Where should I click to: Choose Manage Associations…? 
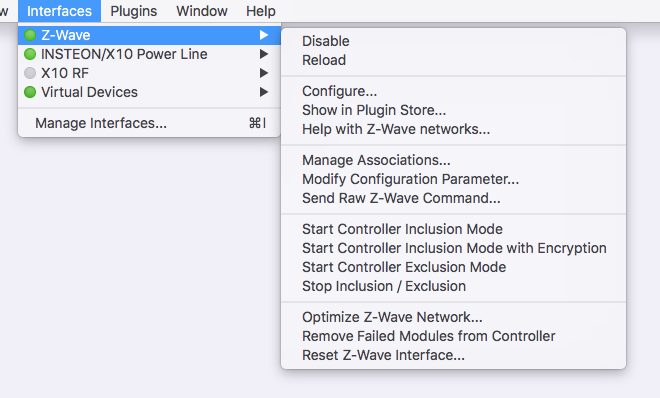coord(454,160)
